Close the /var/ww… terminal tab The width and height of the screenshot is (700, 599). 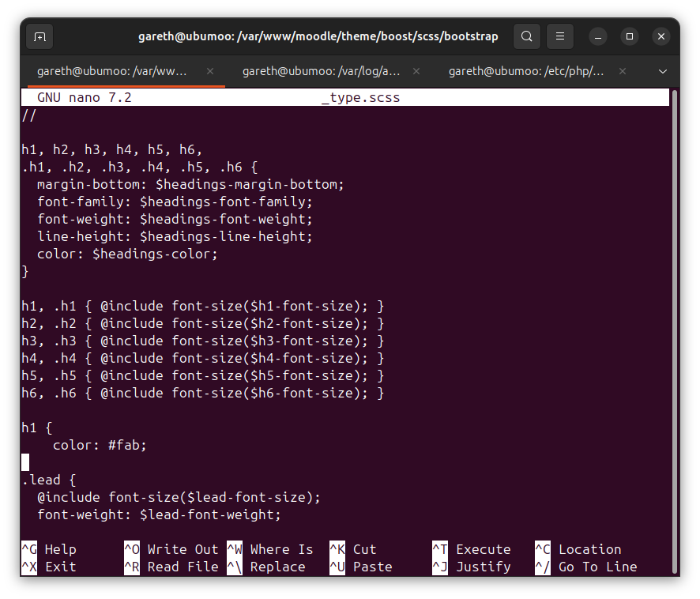(x=210, y=71)
